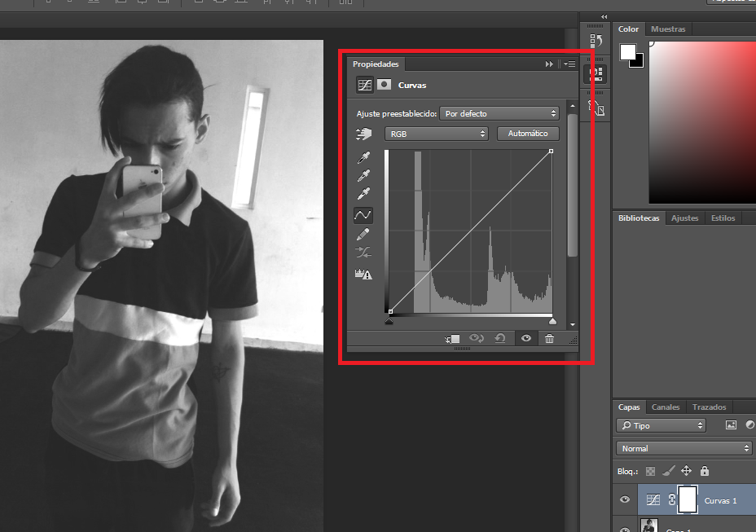
Task: Switch to the Color tab
Action: [x=628, y=29]
